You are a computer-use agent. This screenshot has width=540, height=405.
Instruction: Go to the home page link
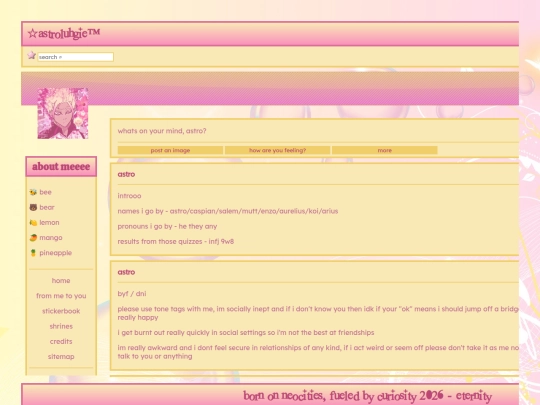tap(61, 281)
